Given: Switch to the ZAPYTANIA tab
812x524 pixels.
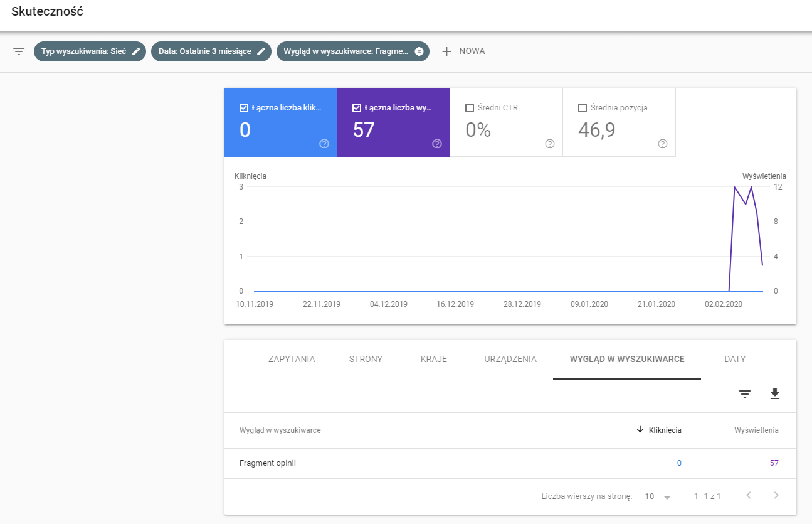Looking at the screenshot, I should 292,360.
